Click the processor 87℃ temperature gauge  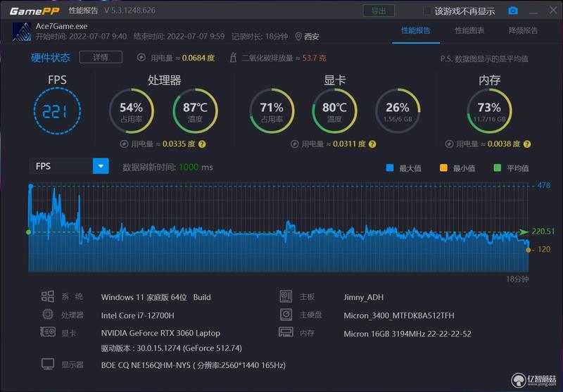click(x=195, y=111)
